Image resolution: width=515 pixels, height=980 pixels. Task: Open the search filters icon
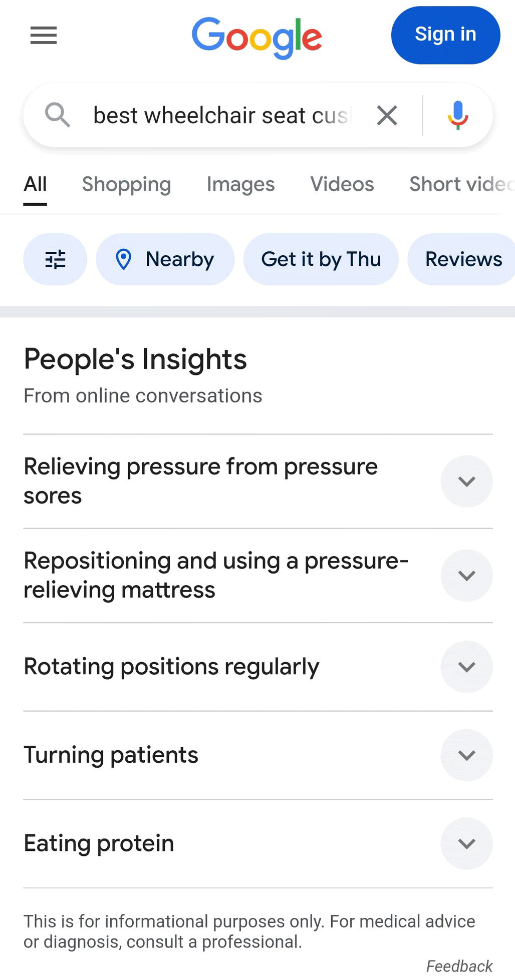55,259
